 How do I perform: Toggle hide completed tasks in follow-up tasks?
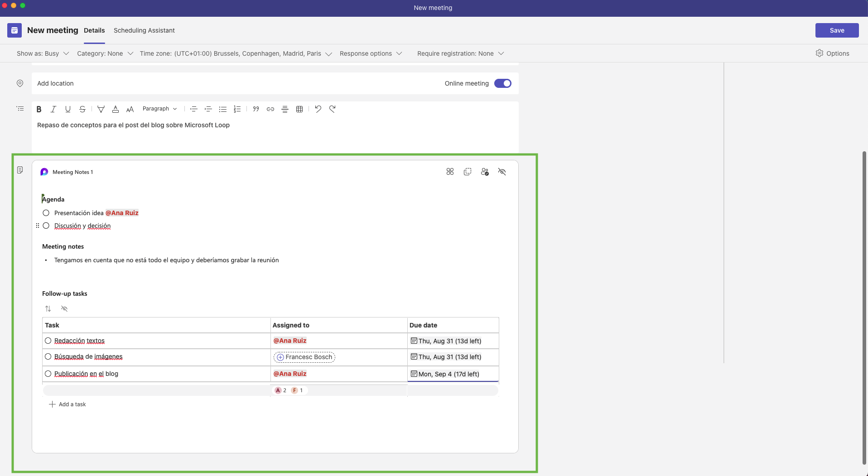(64, 308)
